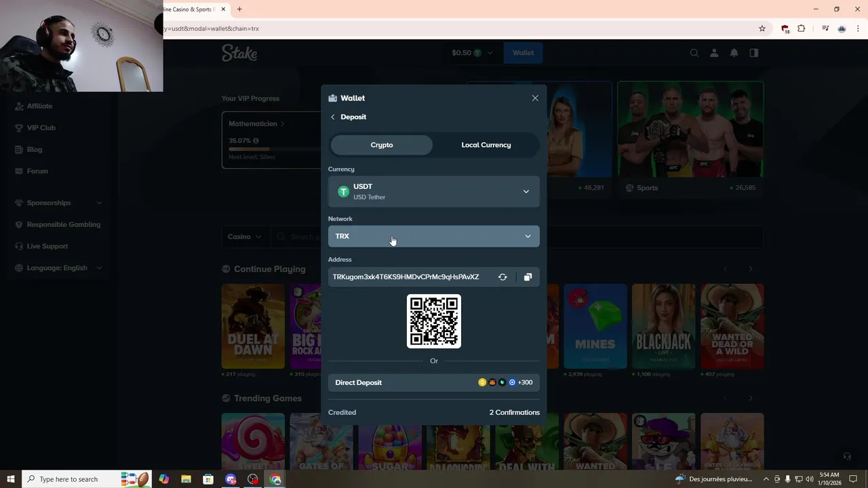Click the VIP progress bar
Screen dimensions: 868x488
click(275, 148)
